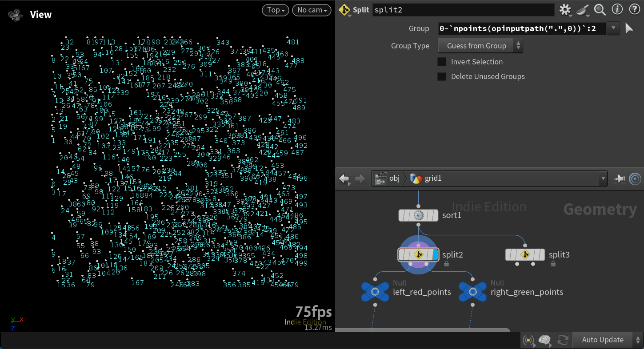
Task: Expand the Group field dropdown arrow
Action: point(613,29)
